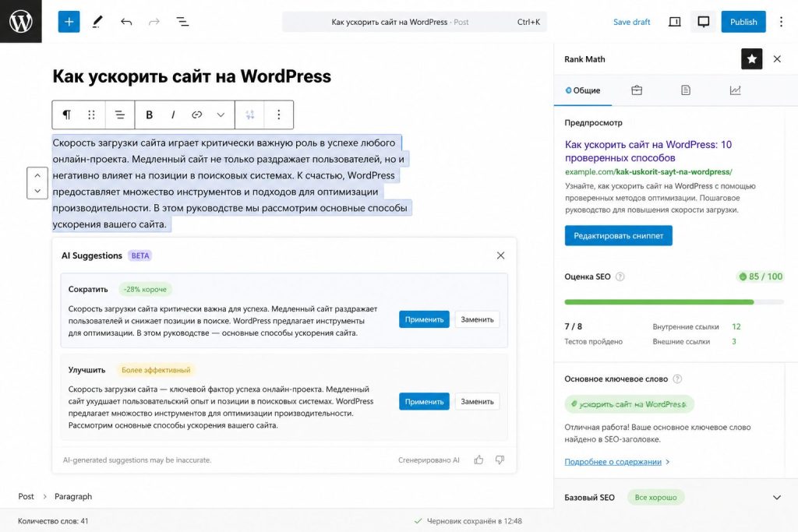Click the example.com preview URL
The height and width of the screenshot is (532, 798).
click(648, 172)
